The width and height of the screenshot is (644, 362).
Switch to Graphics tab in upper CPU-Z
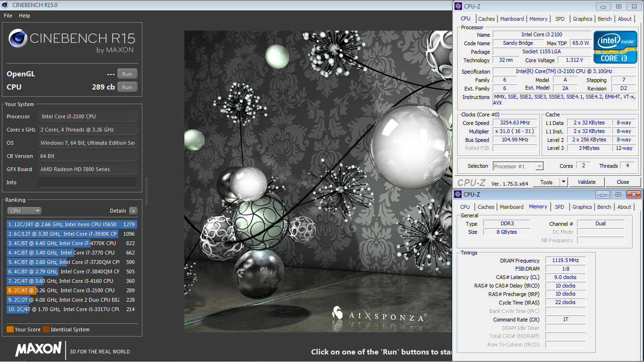click(583, 19)
